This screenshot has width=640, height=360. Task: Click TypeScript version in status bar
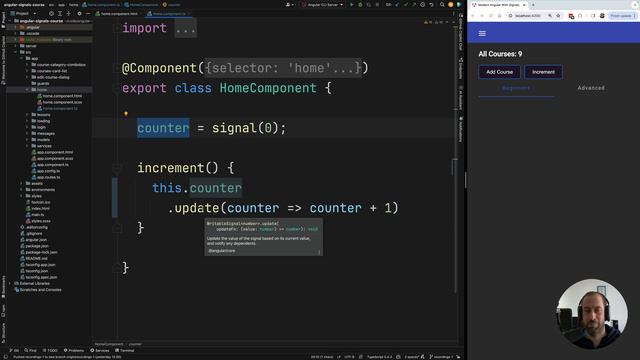pos(380,357)
